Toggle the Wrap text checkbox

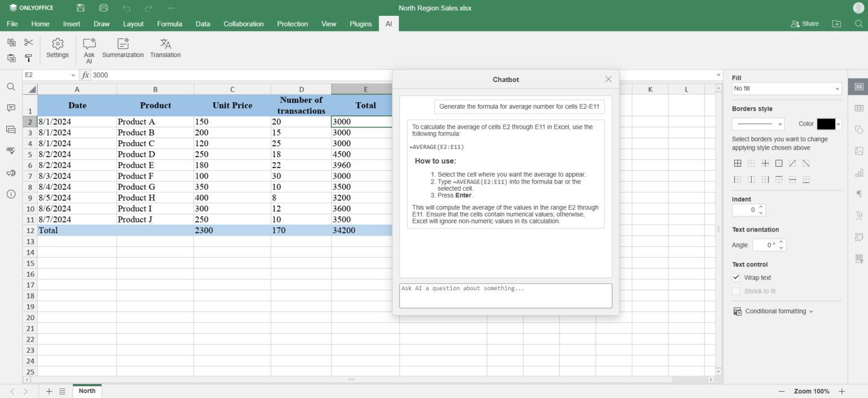[x=736, y=278]
